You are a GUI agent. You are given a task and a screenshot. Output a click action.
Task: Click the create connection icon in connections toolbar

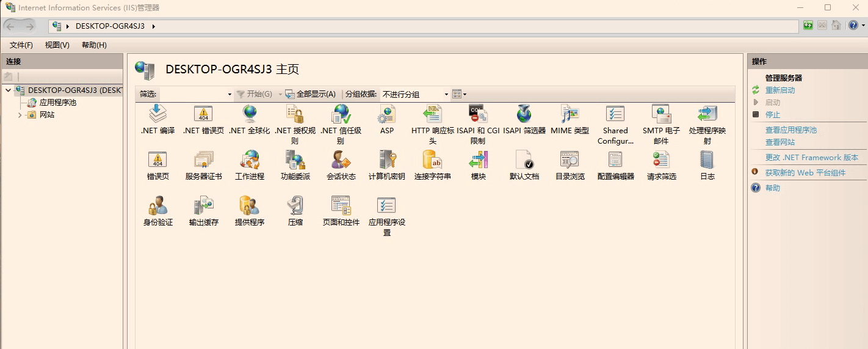pos(8,76)
